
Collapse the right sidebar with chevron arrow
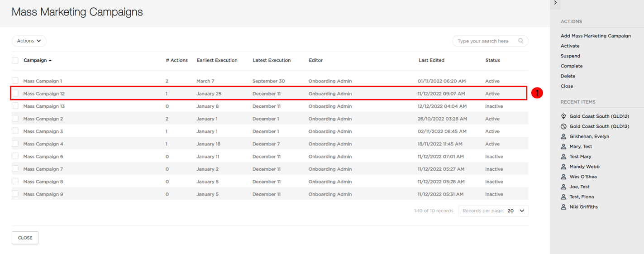click(x=555, y=3)
